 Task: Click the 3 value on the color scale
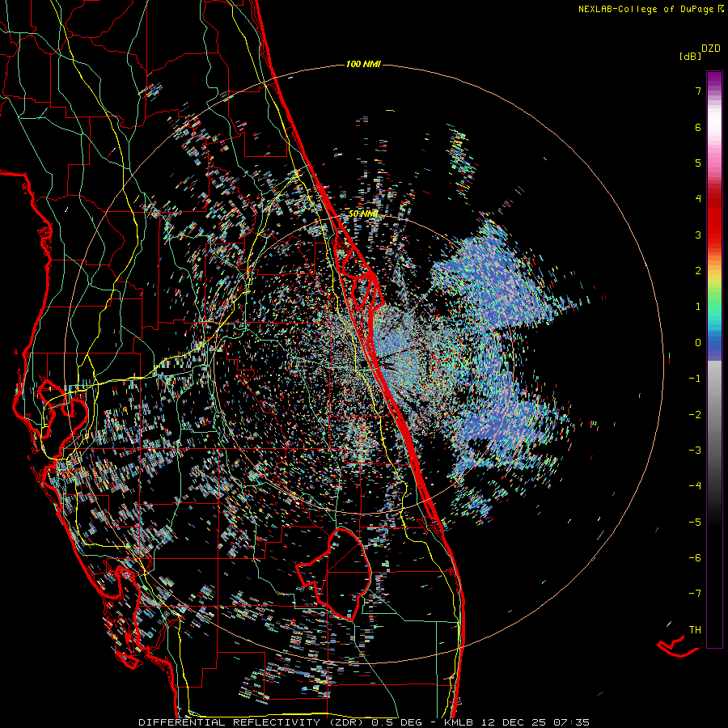coord(698,235)
